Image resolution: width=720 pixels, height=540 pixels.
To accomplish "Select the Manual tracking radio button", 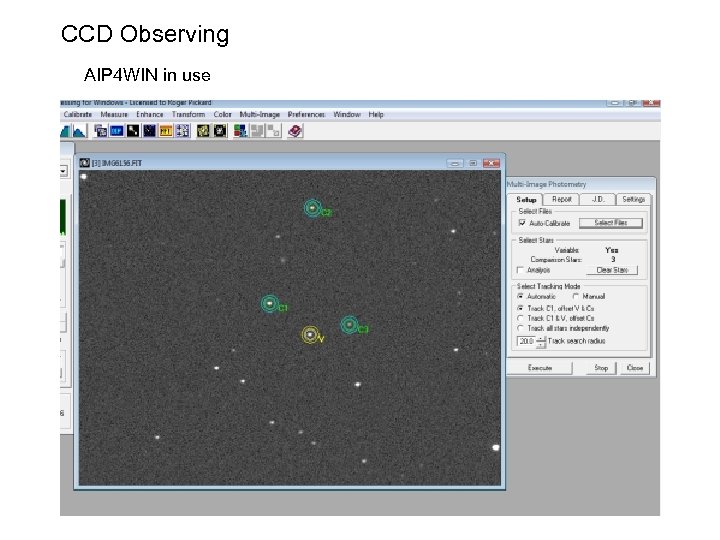I will pos(576,296).
